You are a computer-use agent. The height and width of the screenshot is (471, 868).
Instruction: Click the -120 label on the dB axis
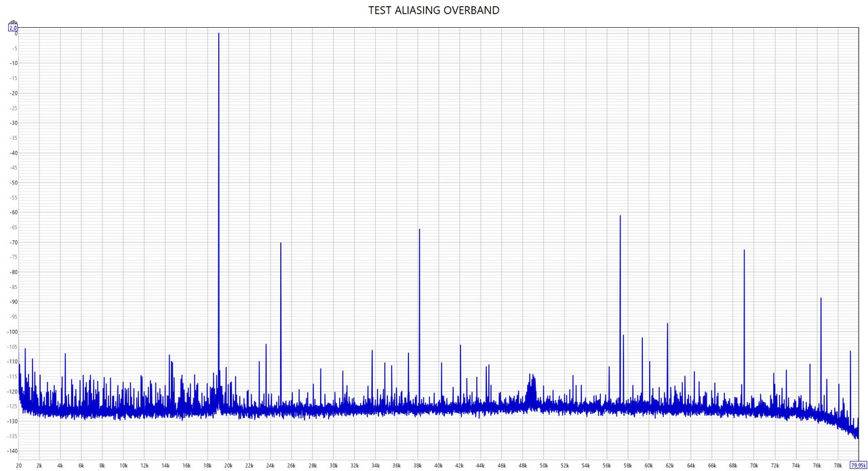click(x=12, y=392)
